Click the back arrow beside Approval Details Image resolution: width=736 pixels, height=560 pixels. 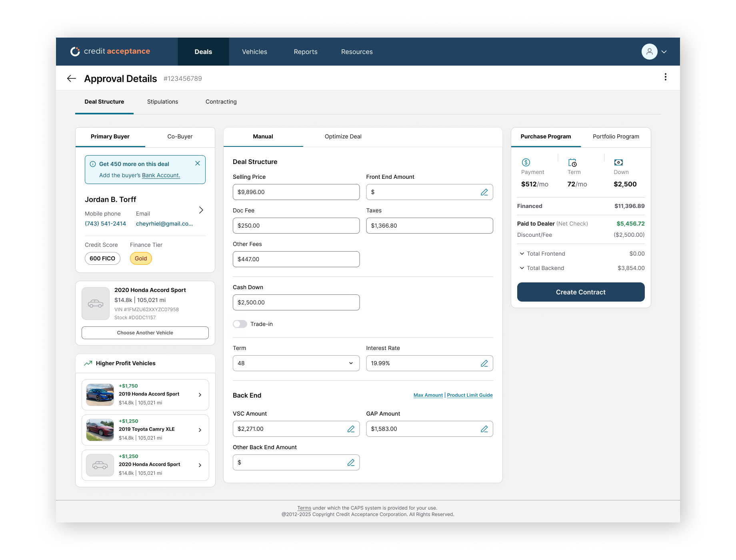(x=72, y=78)
